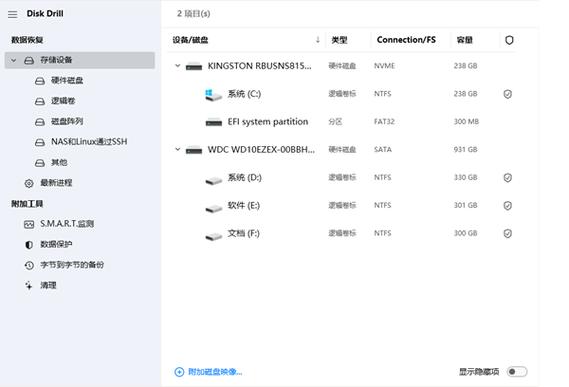The width and height of the screenshot is (569, 387).
Task: Click the FAT32 cell of EFI partition
Action: tap(384, 122)
